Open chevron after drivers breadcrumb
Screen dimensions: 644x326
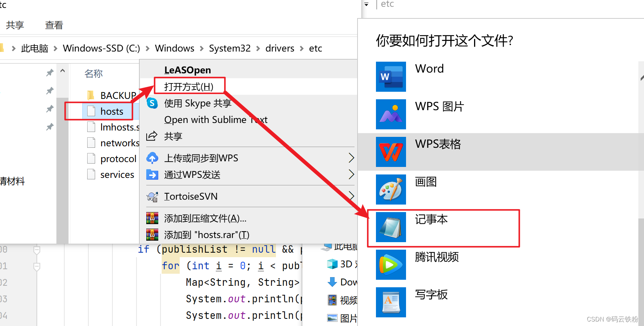pyautogui.click(x=302, y=49)
